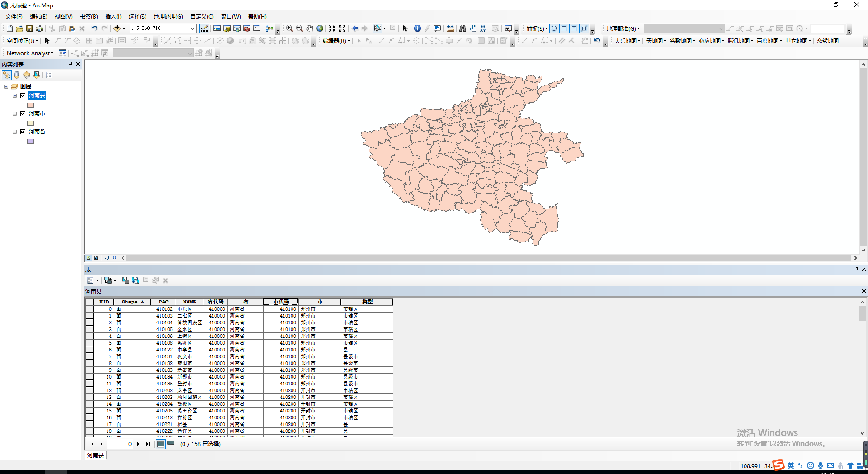Switch contents to List By Source
Image resolution: width=868 pixels, height=474 pixels.
(x=17, y=75)
